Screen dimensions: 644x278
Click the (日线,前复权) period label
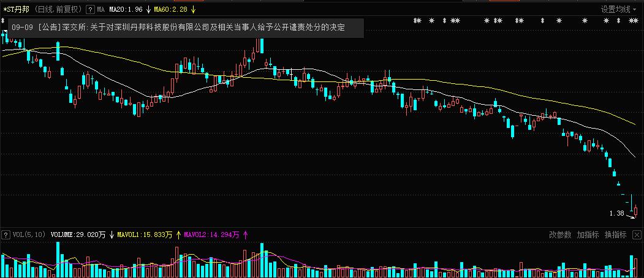[x=58, y=9]
